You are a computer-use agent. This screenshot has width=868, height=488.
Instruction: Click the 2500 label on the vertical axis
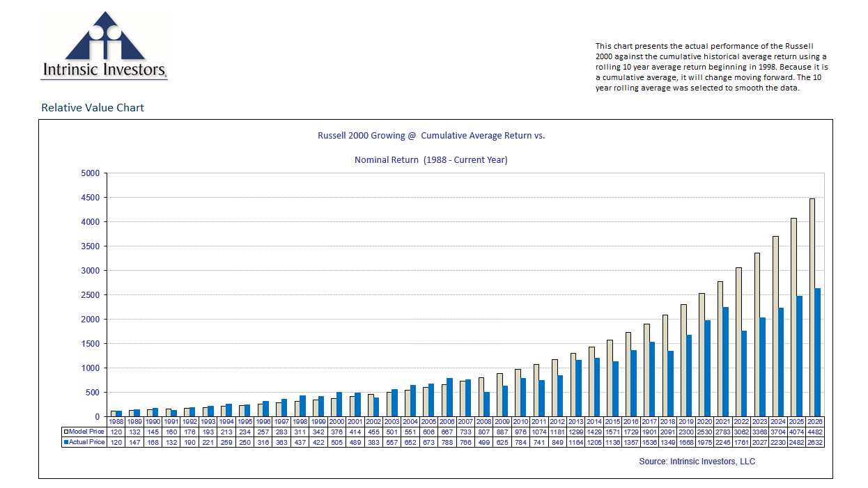[91, 295]
